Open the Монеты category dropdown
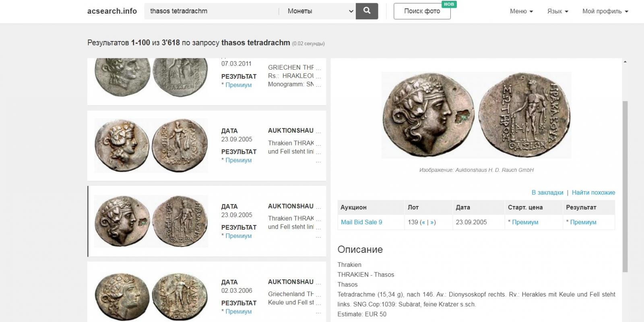 click(318, 11)
